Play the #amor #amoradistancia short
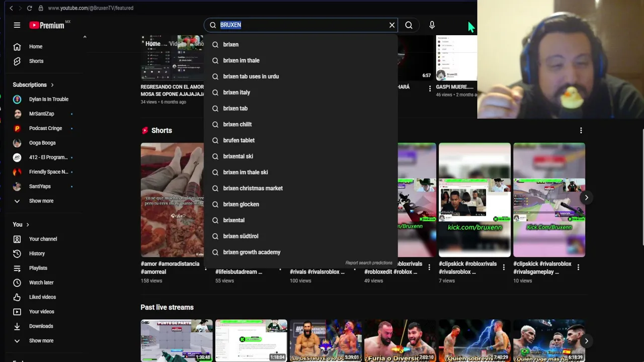The image size is (644, 362). click(x=172, y=200)
